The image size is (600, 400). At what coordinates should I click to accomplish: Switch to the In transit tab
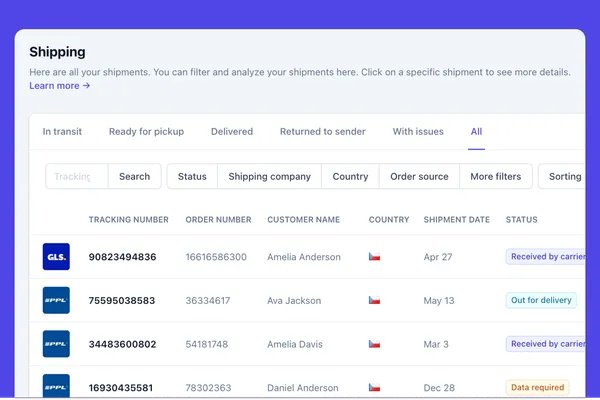[x=62, y=132]
